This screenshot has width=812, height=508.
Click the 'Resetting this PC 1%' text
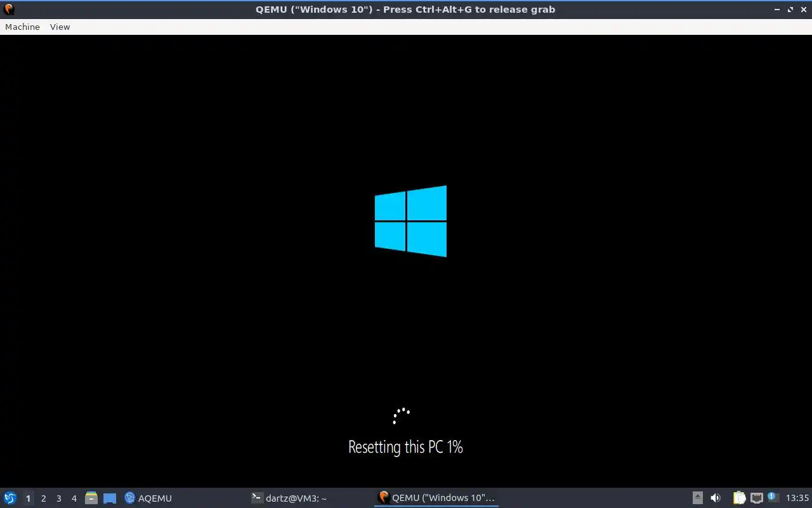point(405,447)
